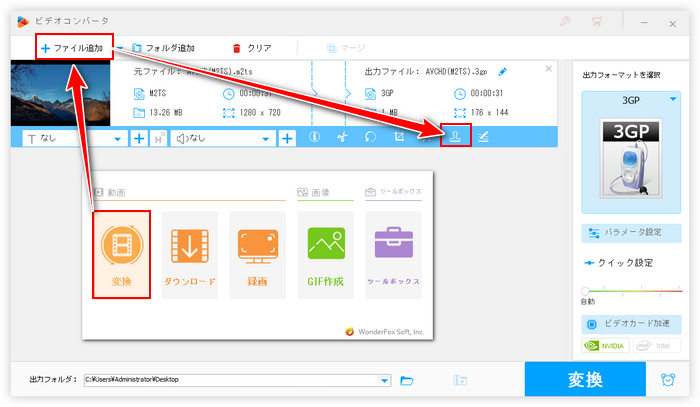Select the crop tool icon
The image size is (700, 407).
(399, 138)
